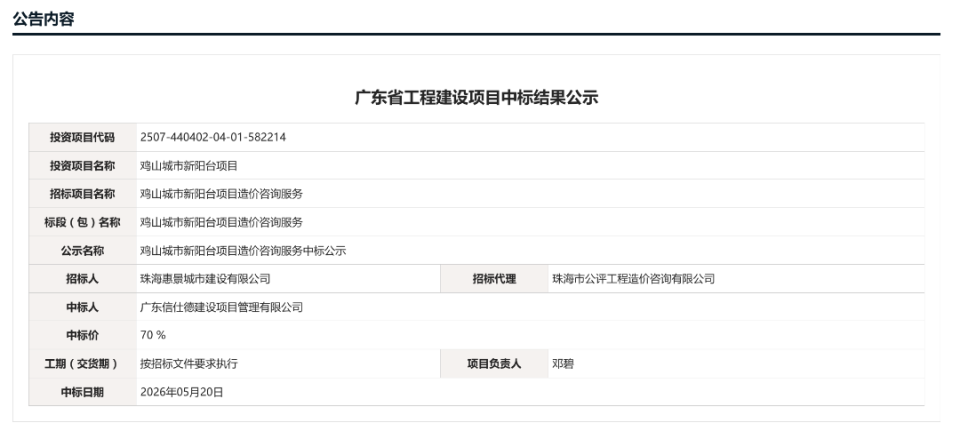Click the value 鸡山城市新阳台项目造价咨询服务中标公示
This screenshot has width=960, height=447.
coord(243,251)
